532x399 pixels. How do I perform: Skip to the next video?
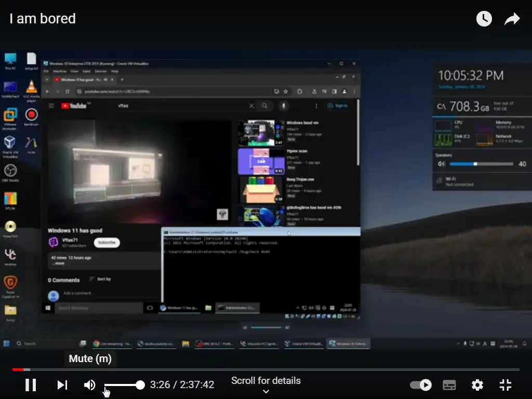(62, 385)
